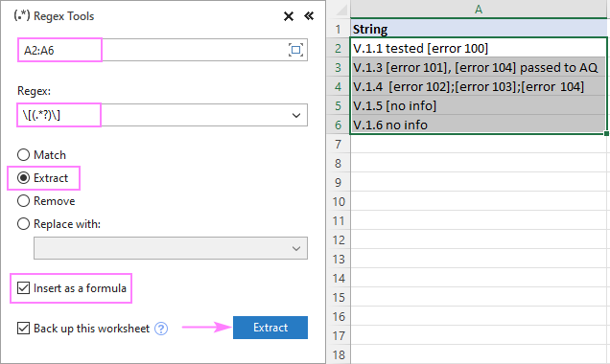Toggle the Insert as a formula checkbox
Viewport: 610px width, 364px height.
point(23,288)
